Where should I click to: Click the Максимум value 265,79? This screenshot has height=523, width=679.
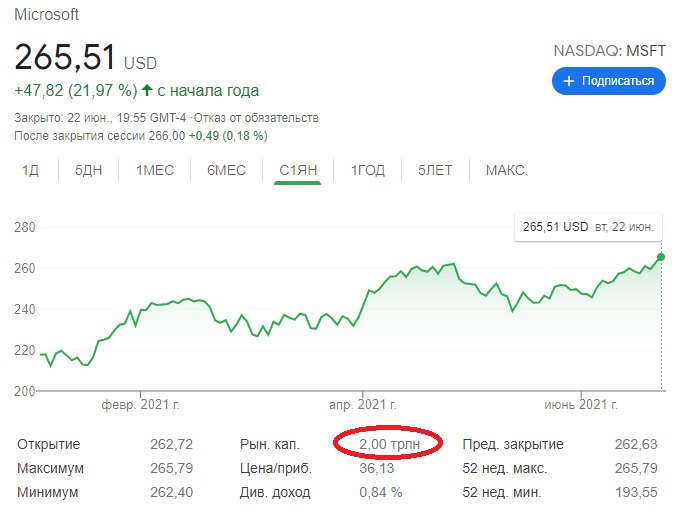(x=171, y=468)
